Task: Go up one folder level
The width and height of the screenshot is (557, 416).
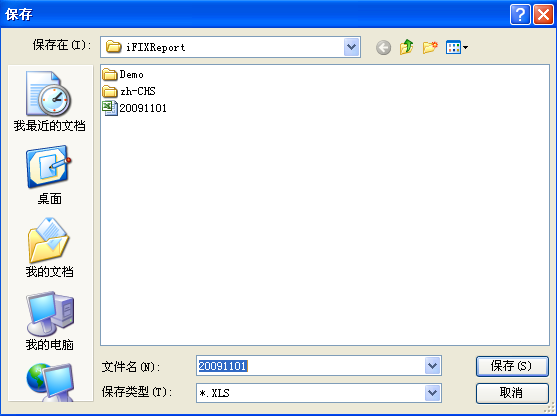Action: (x=406, y=47)
